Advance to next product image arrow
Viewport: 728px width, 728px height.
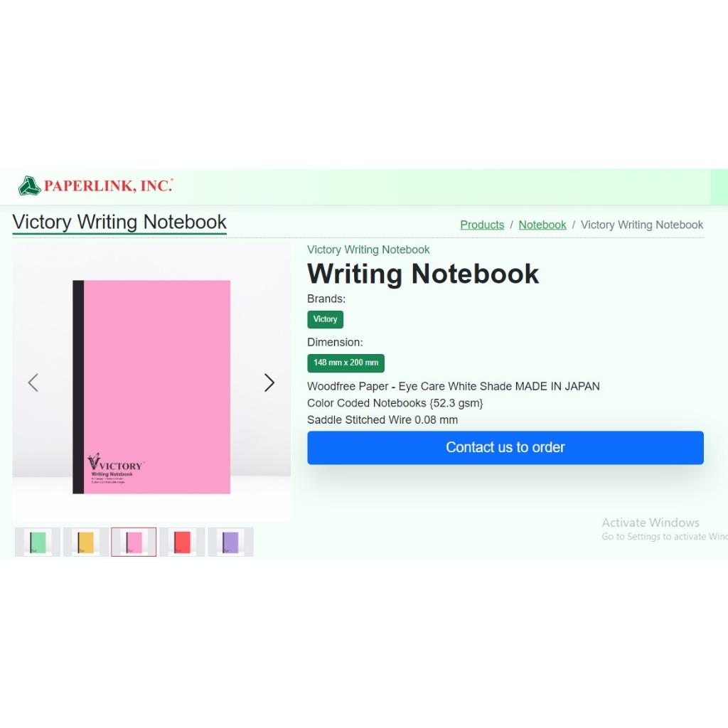(269, 382)
